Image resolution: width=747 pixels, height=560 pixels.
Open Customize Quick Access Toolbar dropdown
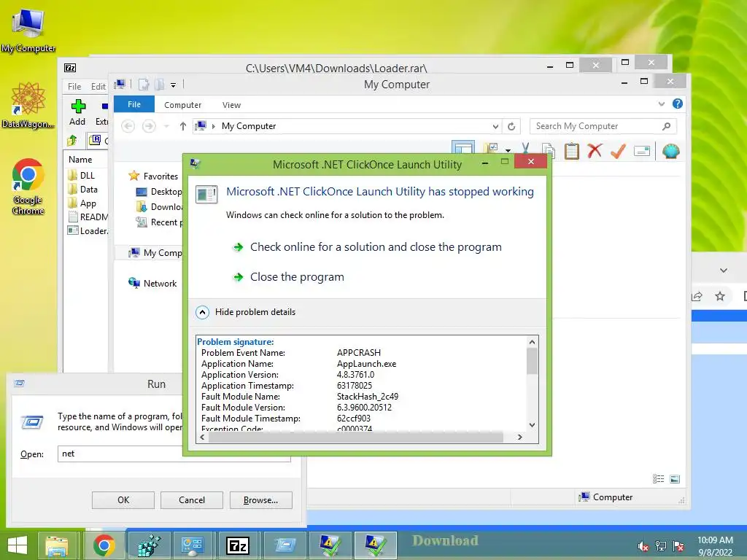(173, 85)
